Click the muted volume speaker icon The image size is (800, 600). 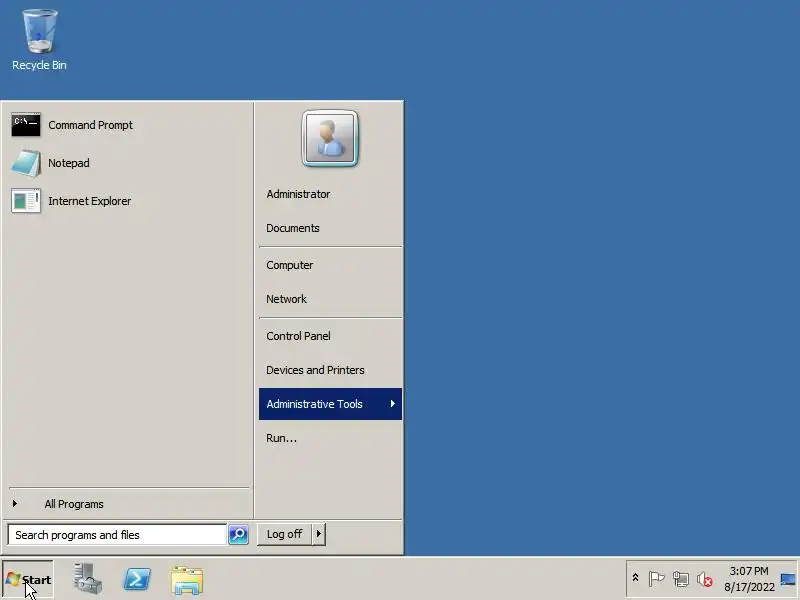pos(705,579)
